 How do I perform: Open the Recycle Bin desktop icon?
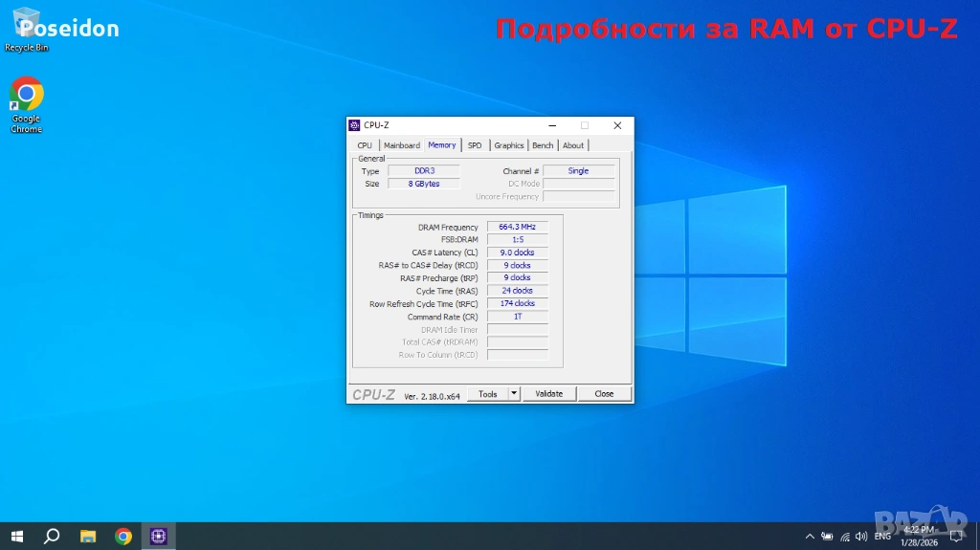click(26, 29)
